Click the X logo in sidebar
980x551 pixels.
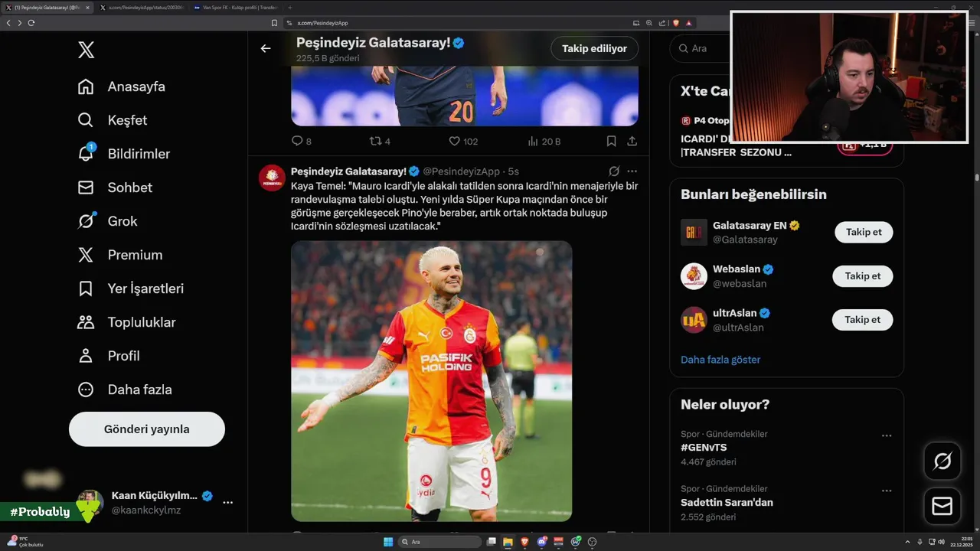(86, 51)
